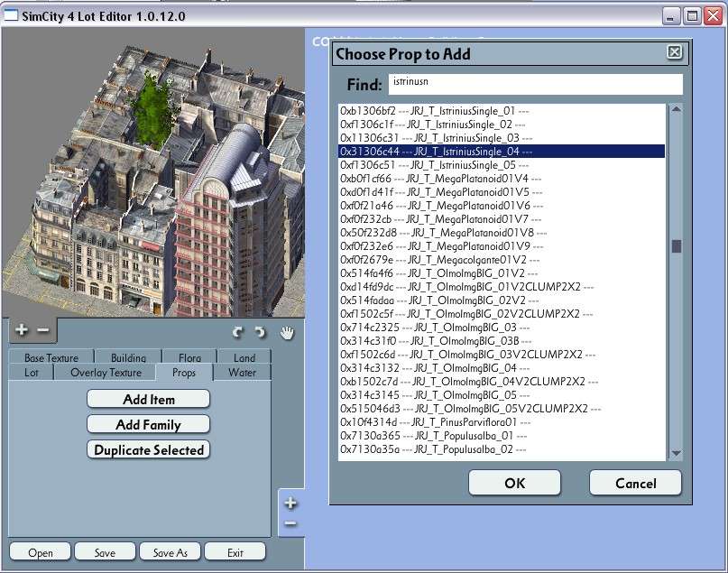Cancel the prop selection dialog
This screenshot has height=573, width=728.
(x=635, y=483)
